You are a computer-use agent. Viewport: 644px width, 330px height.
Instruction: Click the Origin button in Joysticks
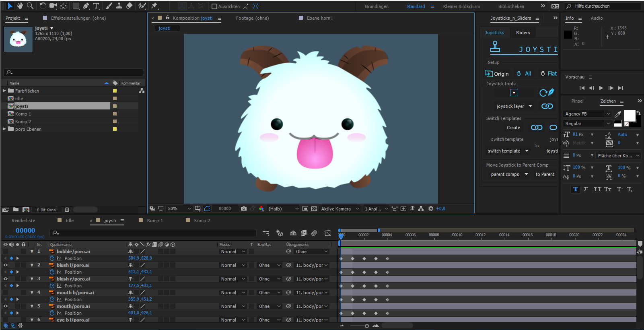[497, 74]
